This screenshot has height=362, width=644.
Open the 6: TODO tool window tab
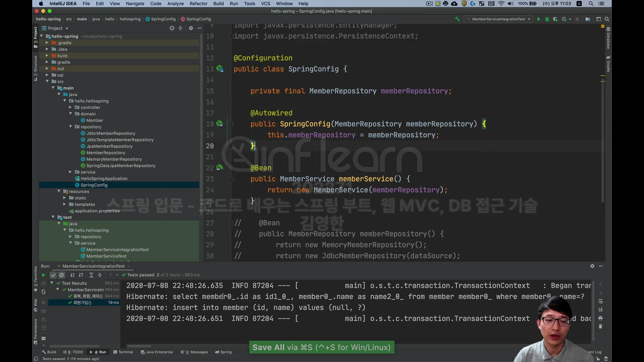(73, 352)
